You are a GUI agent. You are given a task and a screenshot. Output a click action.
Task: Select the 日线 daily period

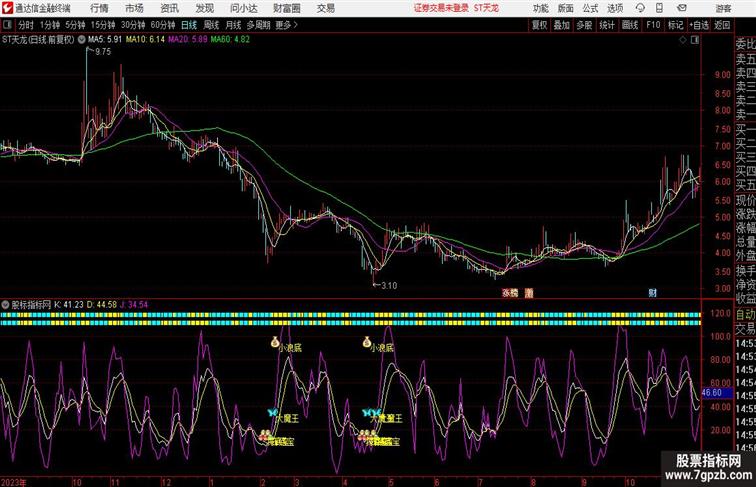point(189,25)
